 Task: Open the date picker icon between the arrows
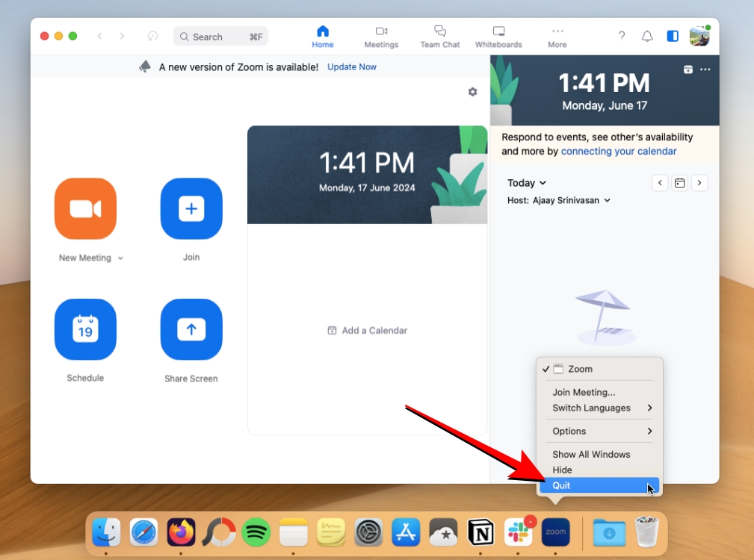coord(679,182)
